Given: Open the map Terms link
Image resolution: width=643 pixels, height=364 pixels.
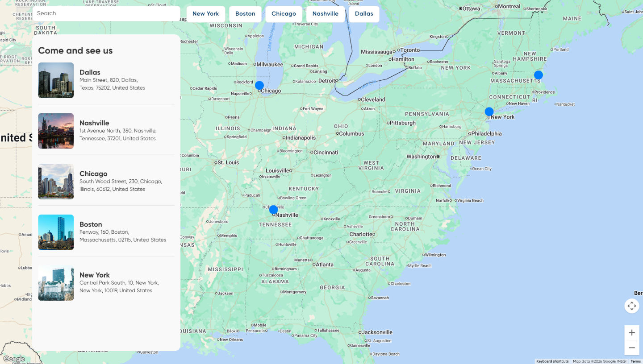Looking at the screenshot, I should point(635,361).
